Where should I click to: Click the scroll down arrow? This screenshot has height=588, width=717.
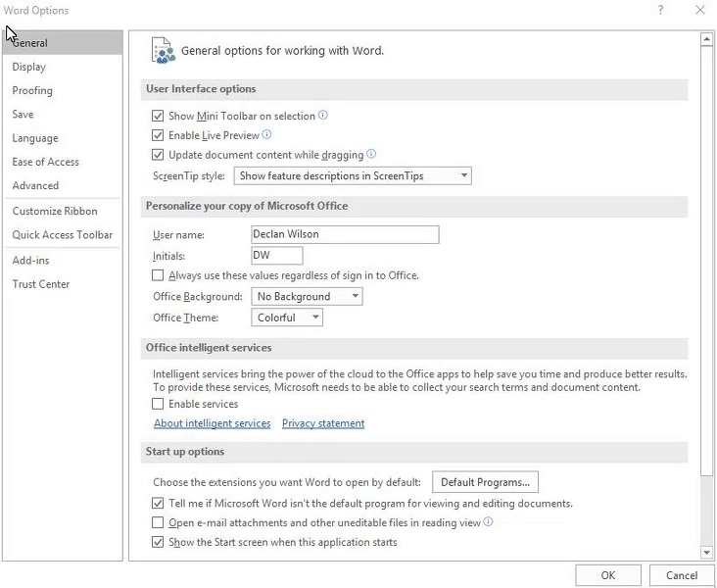coord(706,553)
